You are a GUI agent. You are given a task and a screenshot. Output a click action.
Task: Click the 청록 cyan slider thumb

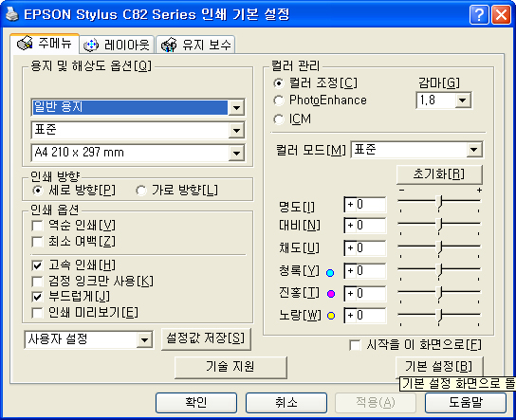pyautogui.click(x=439, y=269)
